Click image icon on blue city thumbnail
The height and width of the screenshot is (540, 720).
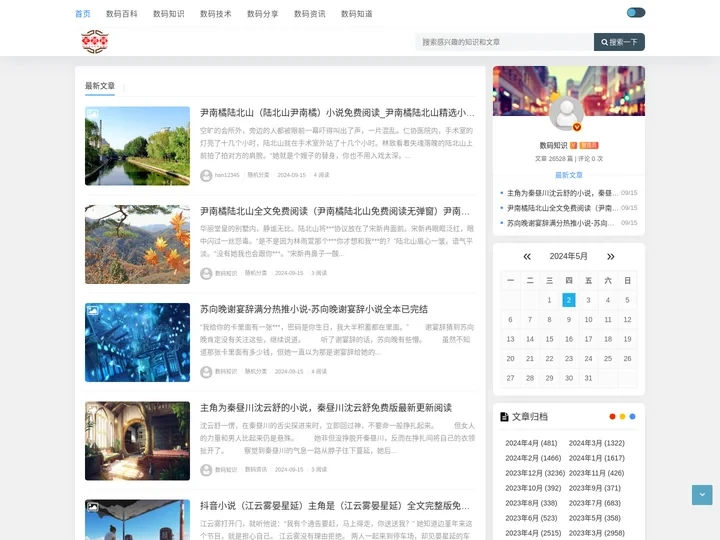[93, 310]
